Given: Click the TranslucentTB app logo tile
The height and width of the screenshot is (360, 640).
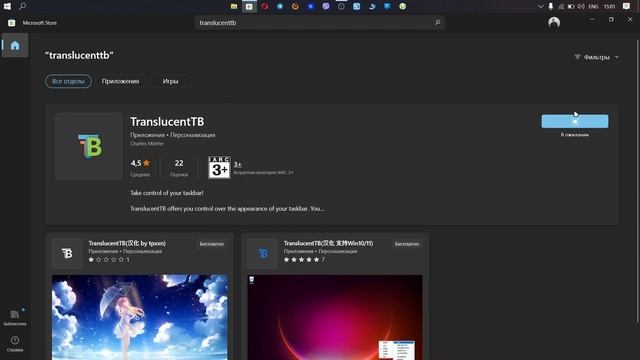Looking at the screenshot, I should click(89, 146).
